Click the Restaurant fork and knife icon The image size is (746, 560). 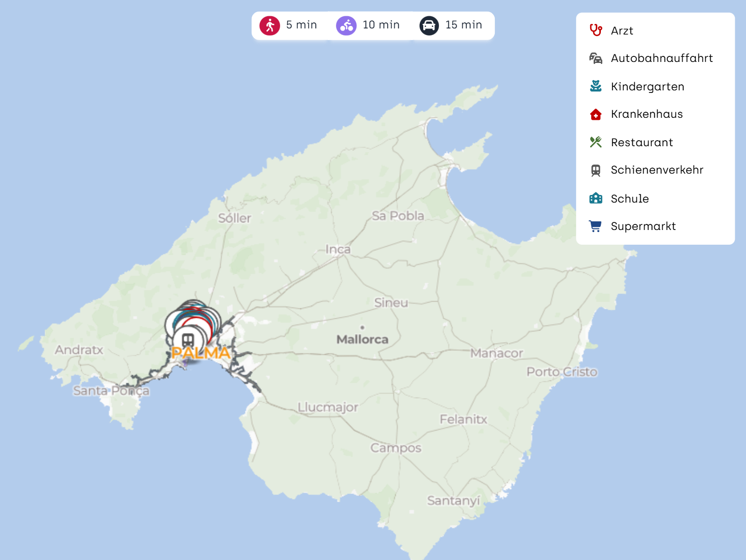(596, 142)
